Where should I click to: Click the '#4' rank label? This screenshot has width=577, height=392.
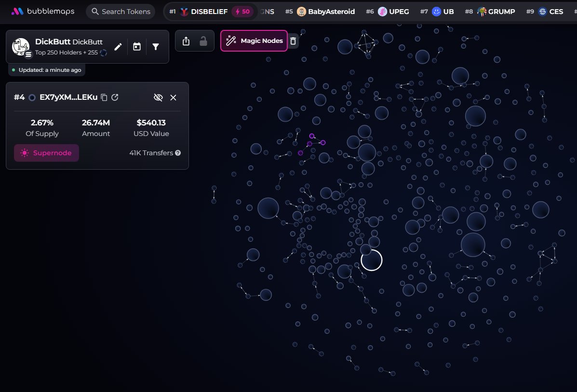click(x=19, y=97)
